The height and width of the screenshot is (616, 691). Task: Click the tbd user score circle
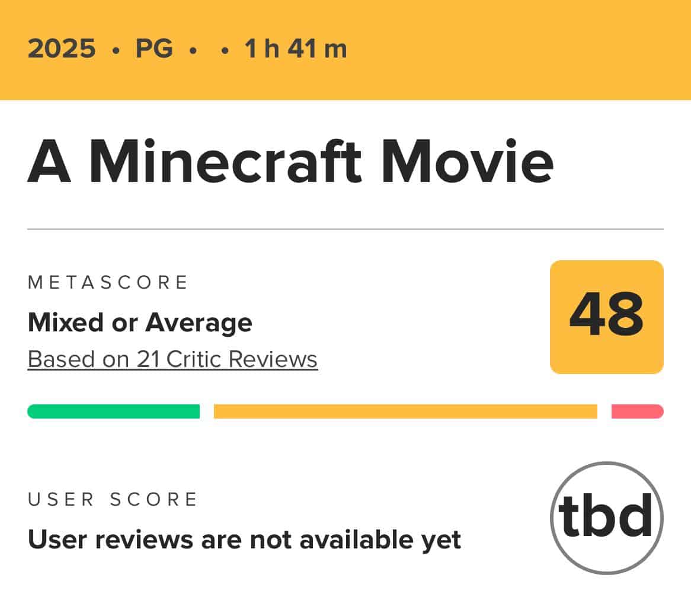606,518
